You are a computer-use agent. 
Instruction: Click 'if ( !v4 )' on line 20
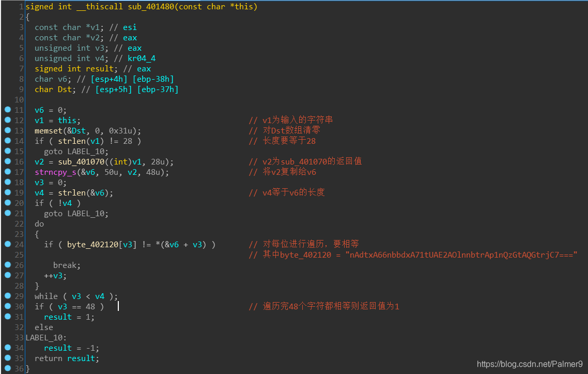57,203
